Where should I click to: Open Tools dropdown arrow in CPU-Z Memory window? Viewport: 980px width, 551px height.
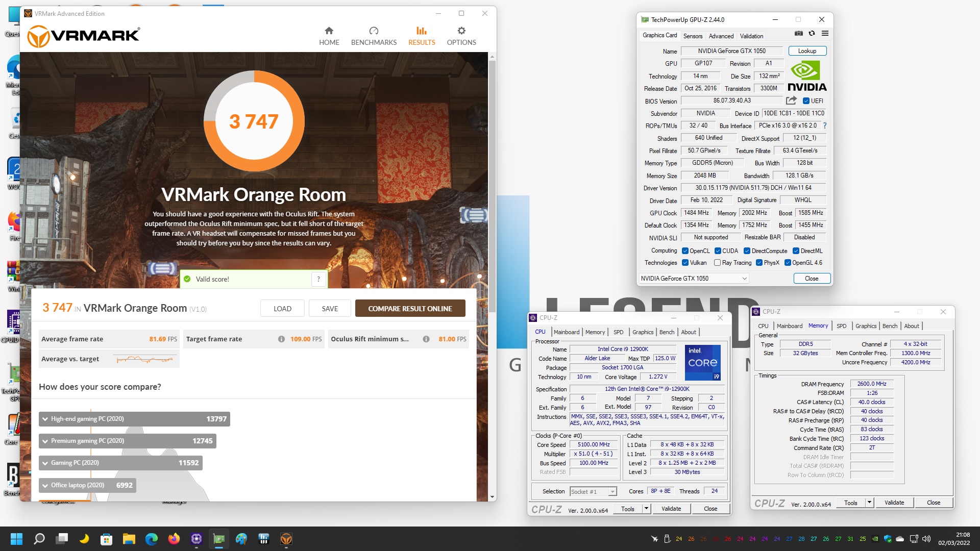[869, 503]
